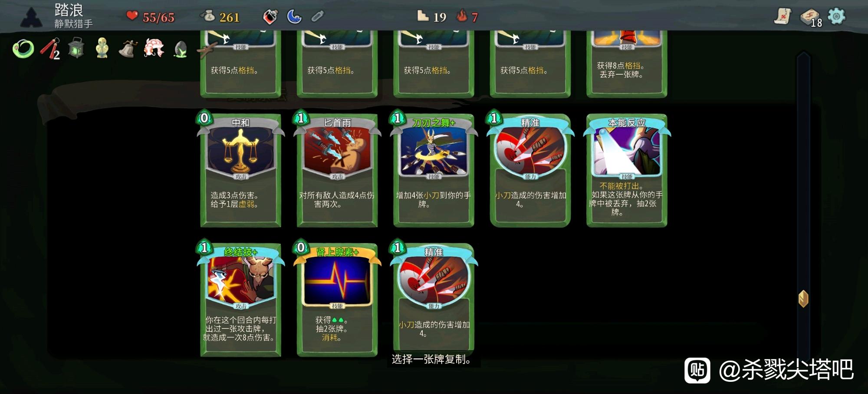Click the red potion bottle slot

(x=270, y=17)
